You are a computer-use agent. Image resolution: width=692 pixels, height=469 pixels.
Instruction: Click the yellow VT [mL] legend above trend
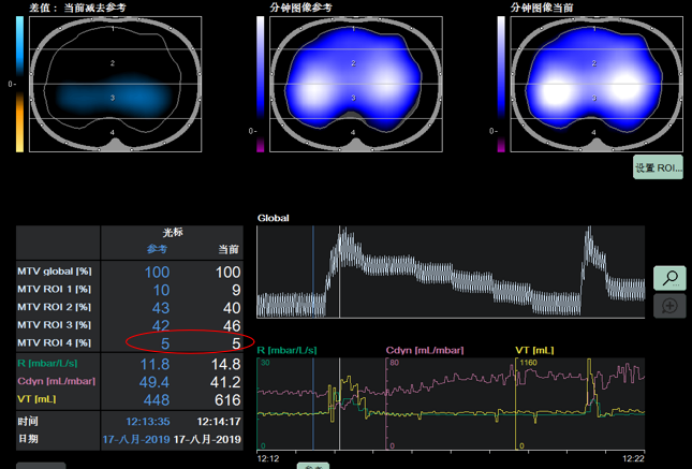click(x=534, y=350)
